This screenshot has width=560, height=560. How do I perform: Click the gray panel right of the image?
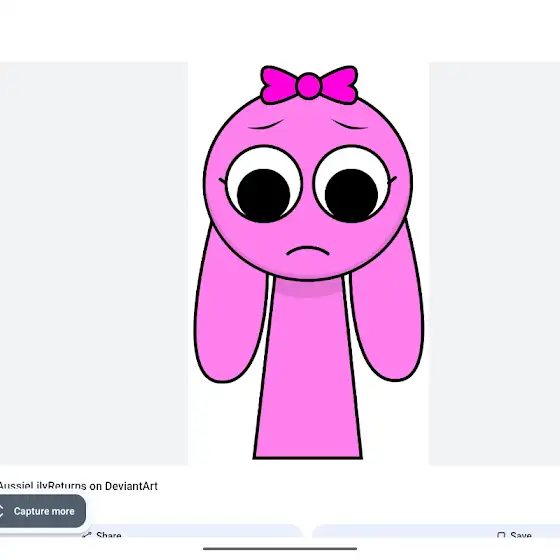click(494, 264)
